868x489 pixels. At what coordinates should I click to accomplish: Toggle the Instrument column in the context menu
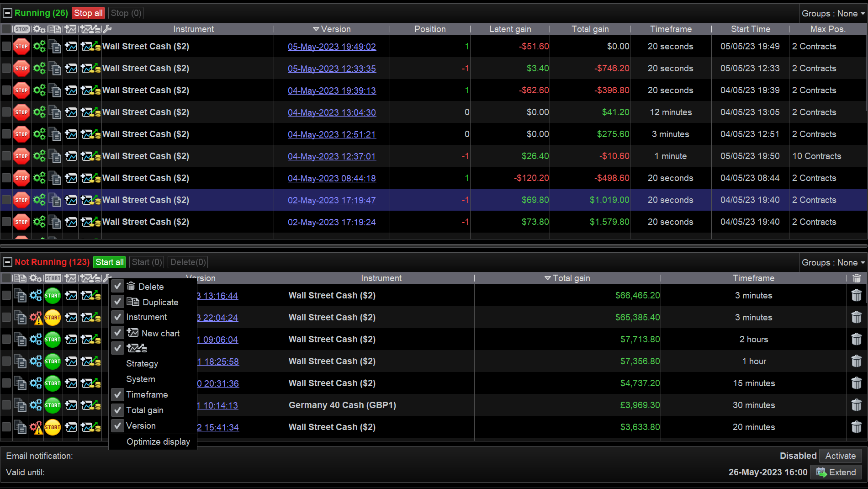point(153,317)
